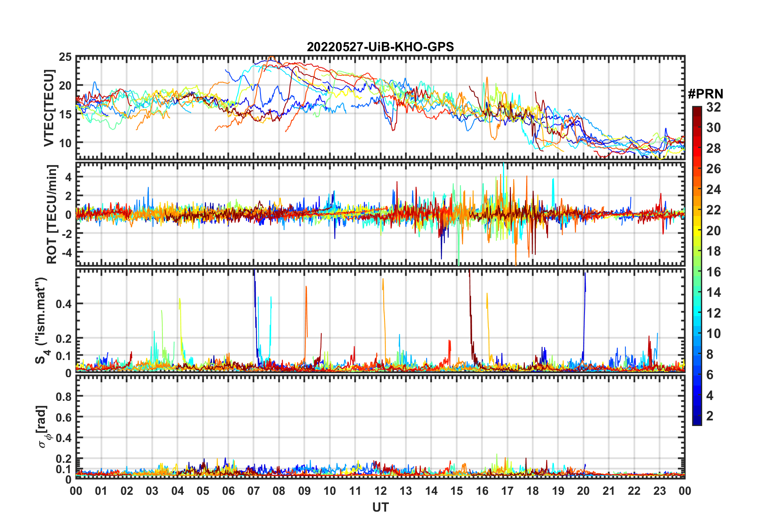761x532 pixels.
Task: Select the VTEC[TECU] y-axis label
Action: coord(49,108)
